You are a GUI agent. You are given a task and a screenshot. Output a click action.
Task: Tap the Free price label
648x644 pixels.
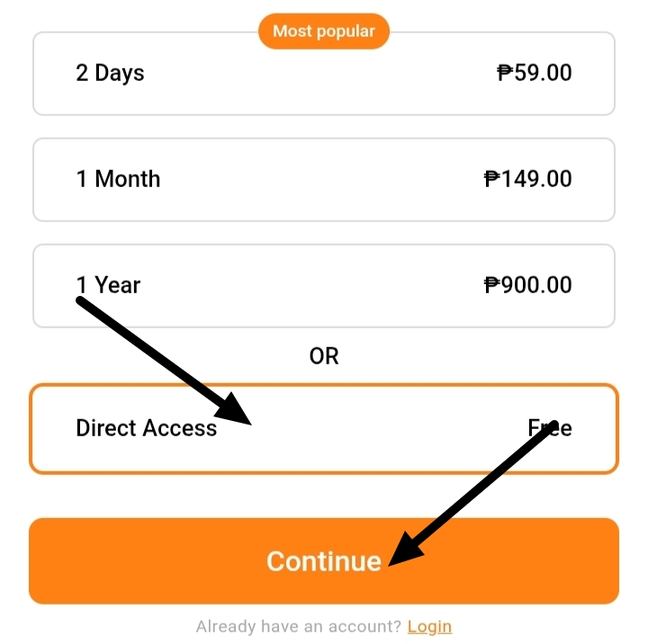550,428
